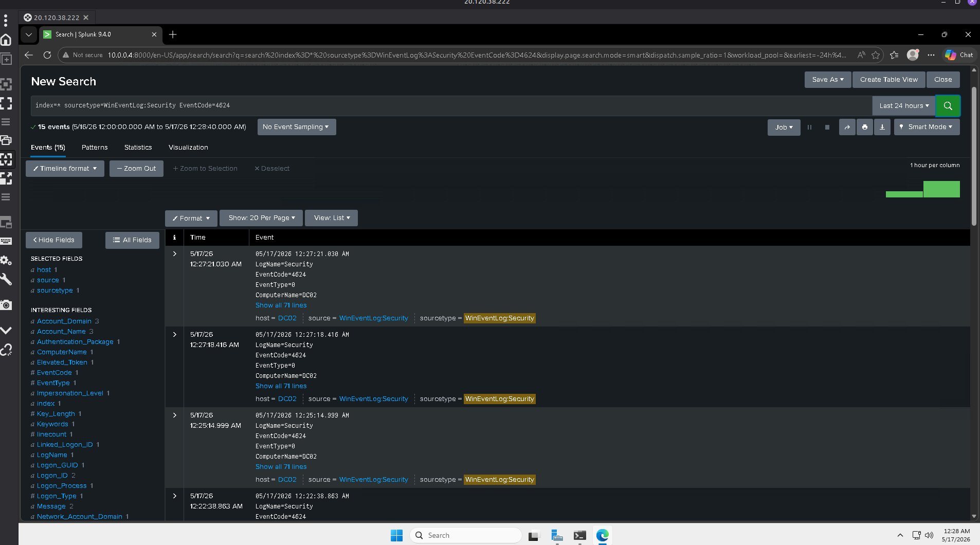Expand event at 12:27:18.416 AM
Viewport: 980px width, 545px height.
(x=175, y=335)
